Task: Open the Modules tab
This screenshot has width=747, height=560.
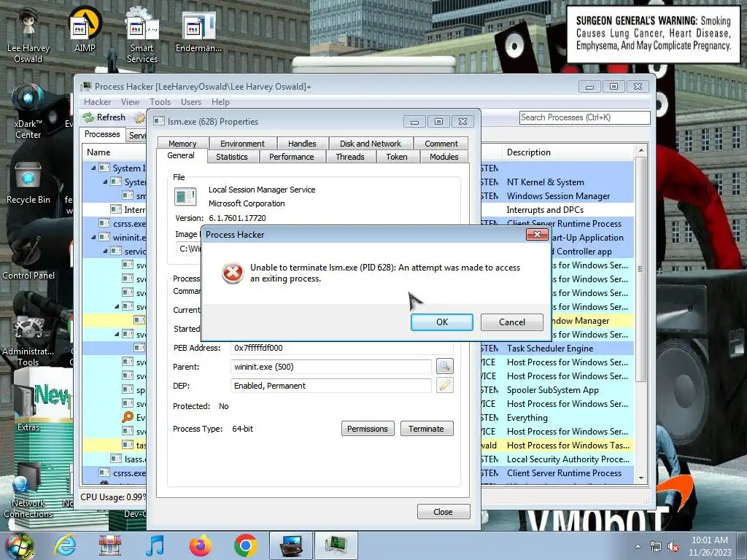Action: click(444, 157)
